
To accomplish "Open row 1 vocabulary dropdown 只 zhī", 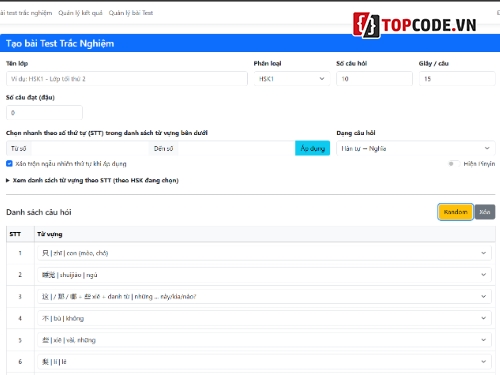I will (x=264, y=253).
